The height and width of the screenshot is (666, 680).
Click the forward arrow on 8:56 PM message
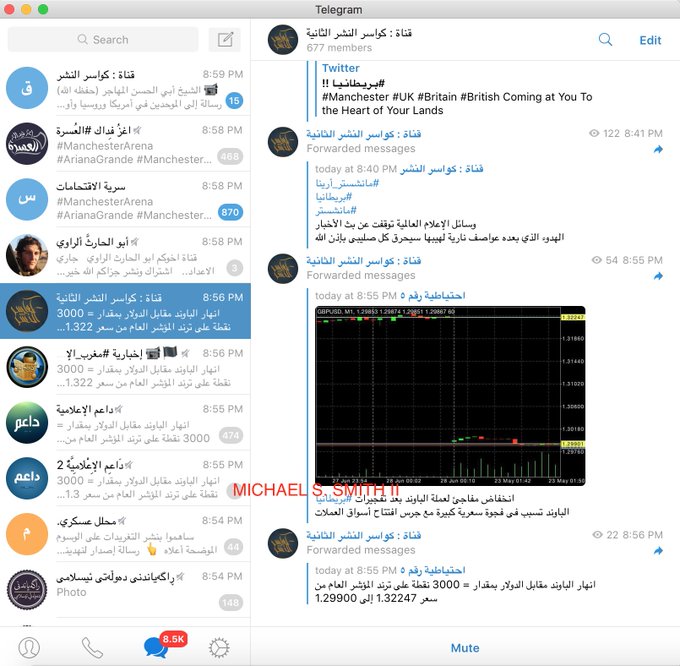(658, 551)
